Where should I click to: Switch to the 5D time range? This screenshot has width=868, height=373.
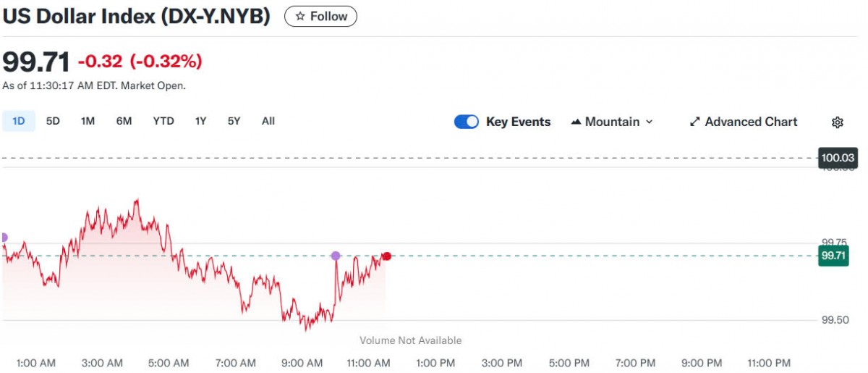53,121
